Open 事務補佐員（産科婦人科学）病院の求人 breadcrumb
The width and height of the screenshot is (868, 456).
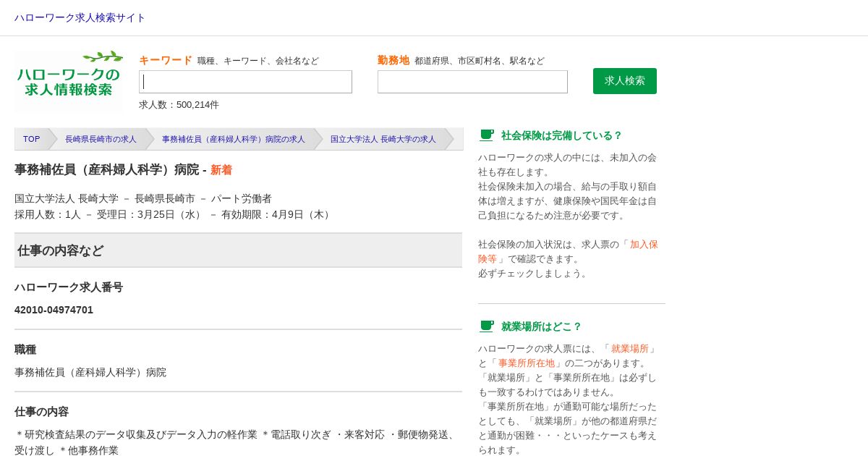(233, 139)
